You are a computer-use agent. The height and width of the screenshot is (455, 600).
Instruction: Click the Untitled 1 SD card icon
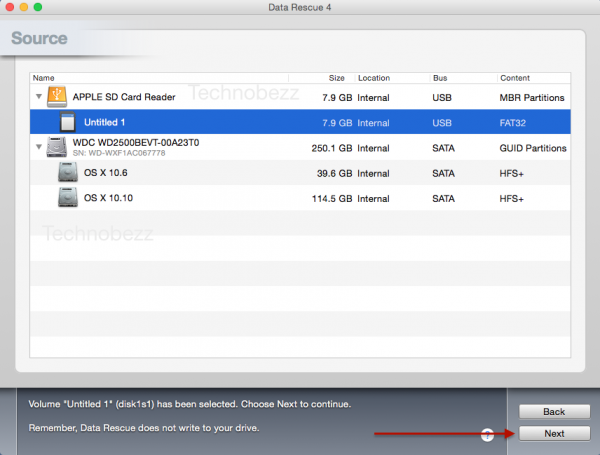(x=68, y=123)
